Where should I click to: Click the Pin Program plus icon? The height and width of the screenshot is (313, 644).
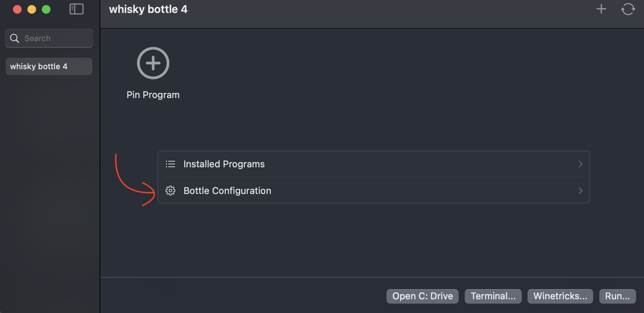[x=153, y=63]
